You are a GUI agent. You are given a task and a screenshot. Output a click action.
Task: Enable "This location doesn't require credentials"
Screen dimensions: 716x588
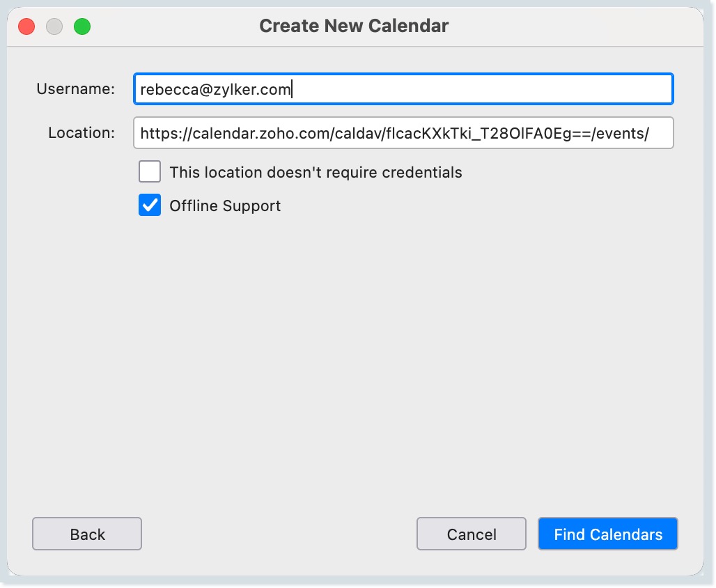150,171
